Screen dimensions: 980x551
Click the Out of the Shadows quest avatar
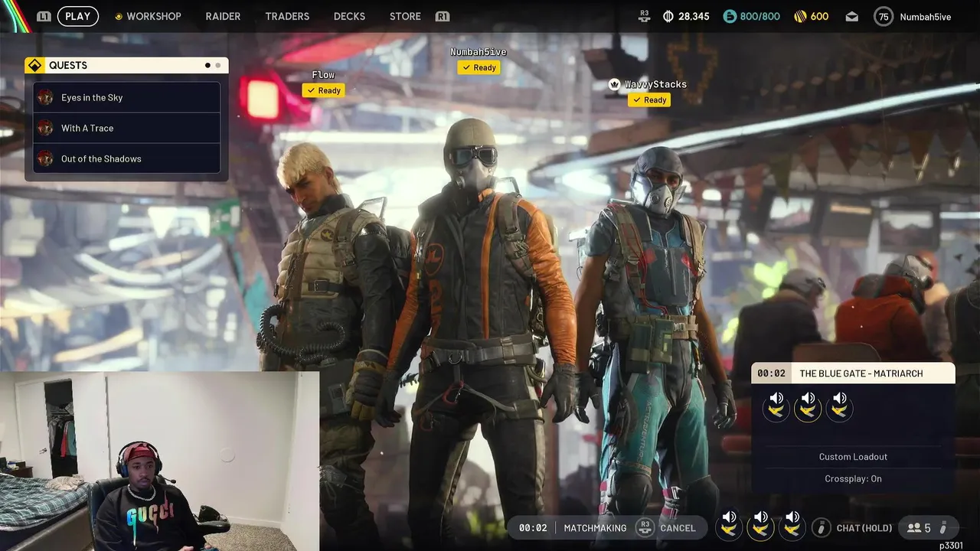pyautogui.click(x=46, y=158)
